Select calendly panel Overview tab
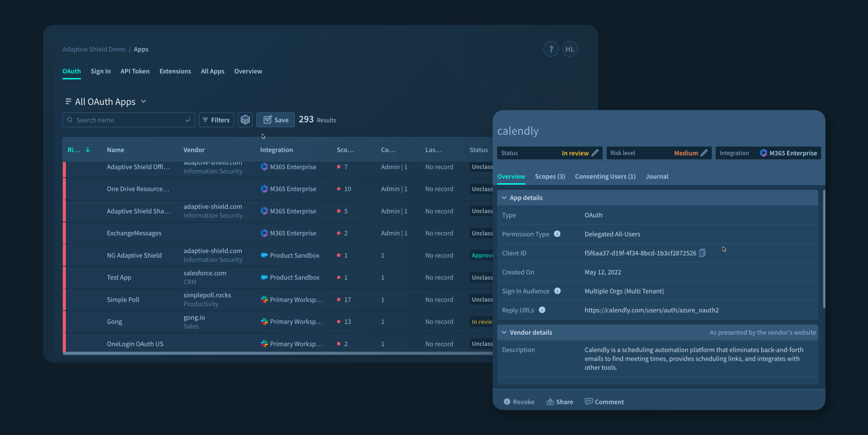 tap(511, 176)
